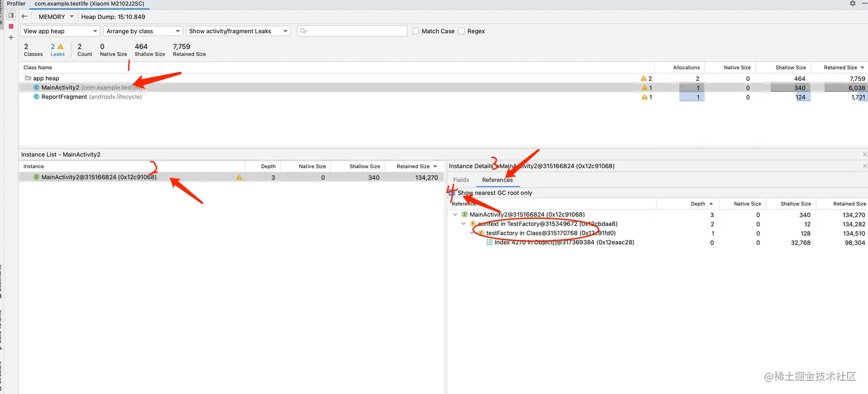The height and width of the screenshot is (394, 868).
Task: Collapse the testFactory in Class node
Action: [472, 233]
